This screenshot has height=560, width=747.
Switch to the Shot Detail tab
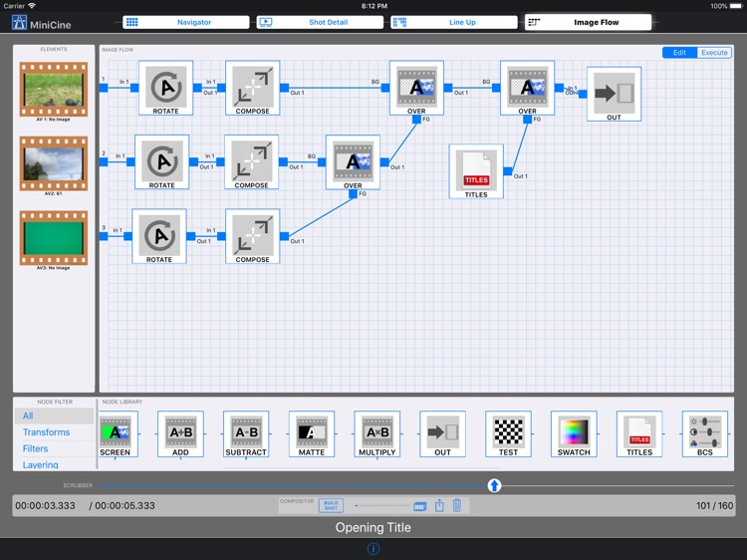coord(320,22)
